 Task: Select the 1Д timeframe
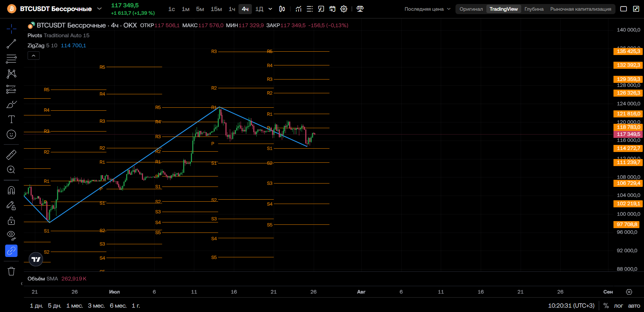[259, 9]
